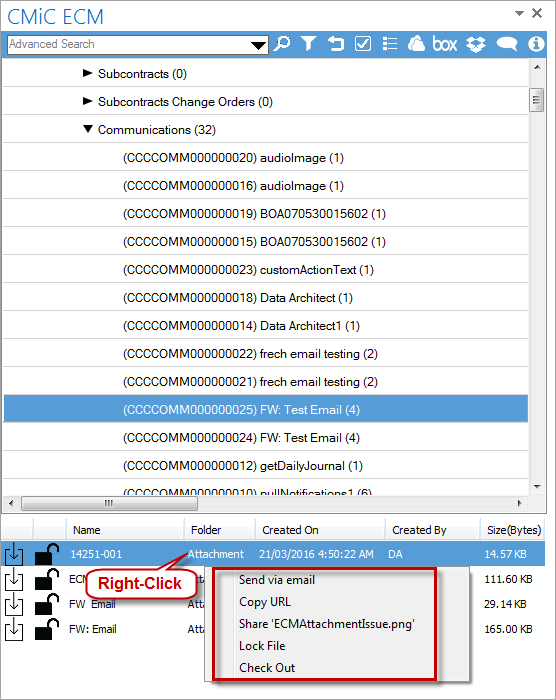Viewport: 556px width, 700px height.
Task: Toggle lock icon on FW: Email row
Action: tap(47, 629)
